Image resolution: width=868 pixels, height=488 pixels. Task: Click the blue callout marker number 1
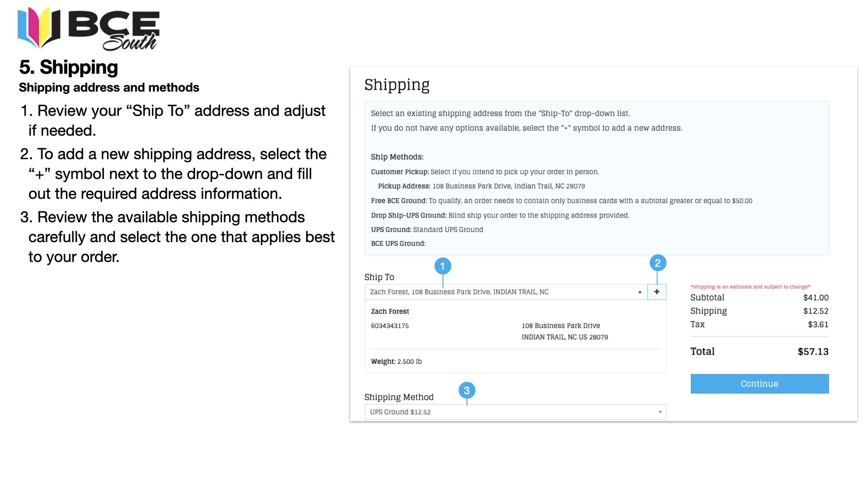[x=443, y=266]
